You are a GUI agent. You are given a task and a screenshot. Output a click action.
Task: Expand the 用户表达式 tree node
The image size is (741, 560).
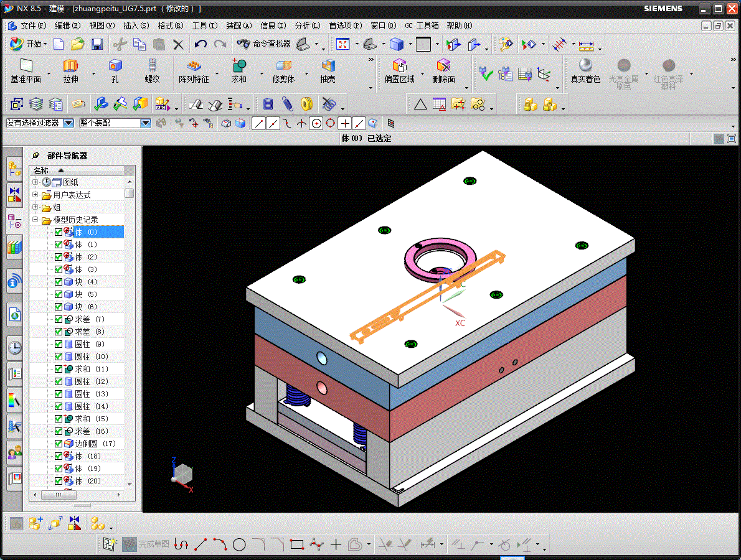35,195
